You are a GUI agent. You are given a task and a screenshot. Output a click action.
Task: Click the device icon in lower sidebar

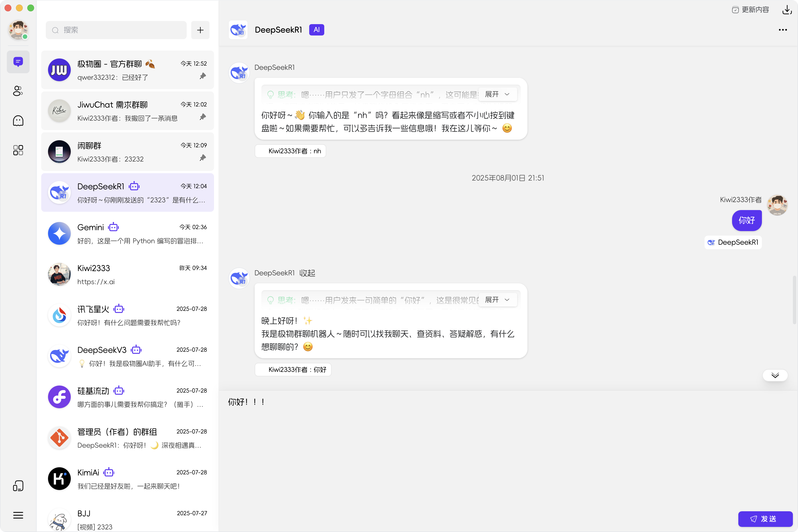click(18, 485)
